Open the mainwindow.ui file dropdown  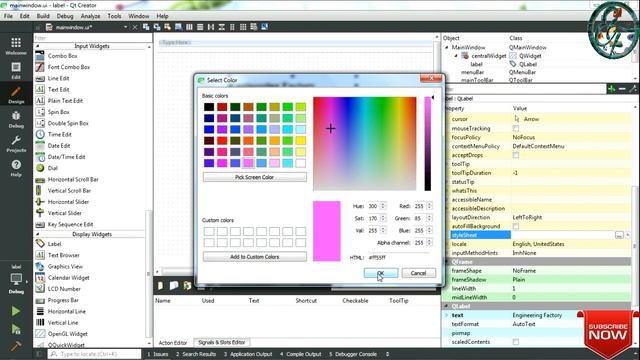125,27
